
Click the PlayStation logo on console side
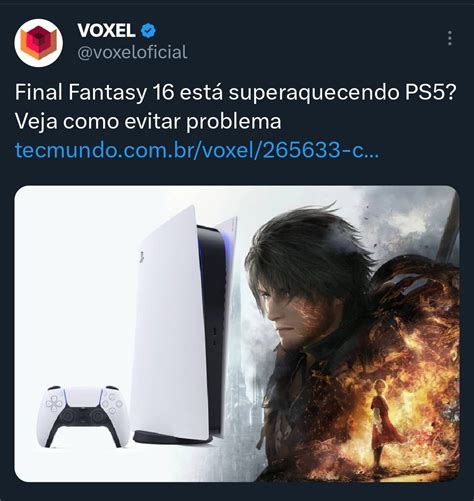142,257
